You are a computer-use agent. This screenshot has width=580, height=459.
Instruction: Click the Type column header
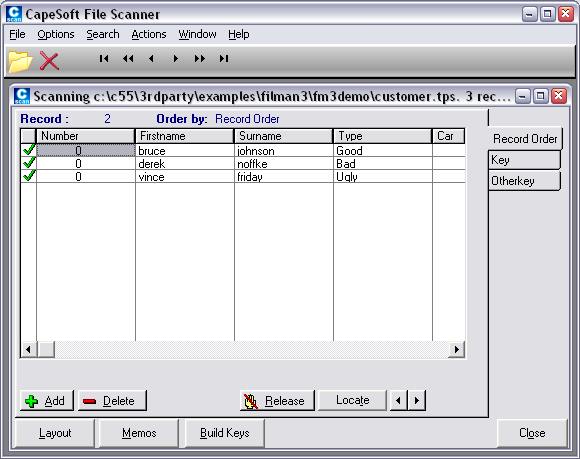(382, 136)
